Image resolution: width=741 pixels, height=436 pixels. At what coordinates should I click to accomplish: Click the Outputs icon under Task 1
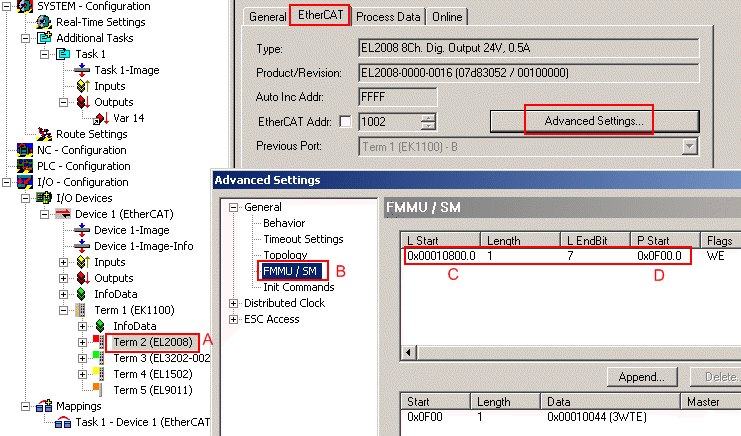pos(83,102)
